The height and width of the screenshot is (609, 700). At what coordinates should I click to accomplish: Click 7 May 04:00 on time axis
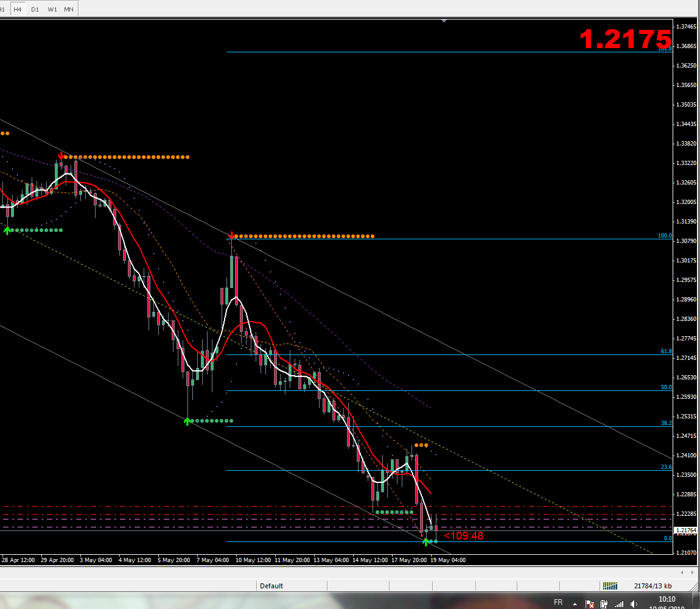click(213, 560)
